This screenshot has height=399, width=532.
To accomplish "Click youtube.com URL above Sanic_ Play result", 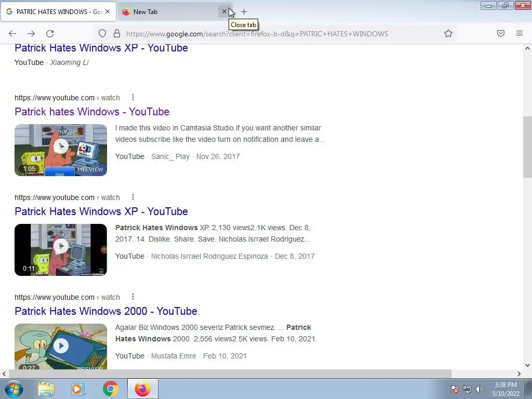I will pos(67,98).
